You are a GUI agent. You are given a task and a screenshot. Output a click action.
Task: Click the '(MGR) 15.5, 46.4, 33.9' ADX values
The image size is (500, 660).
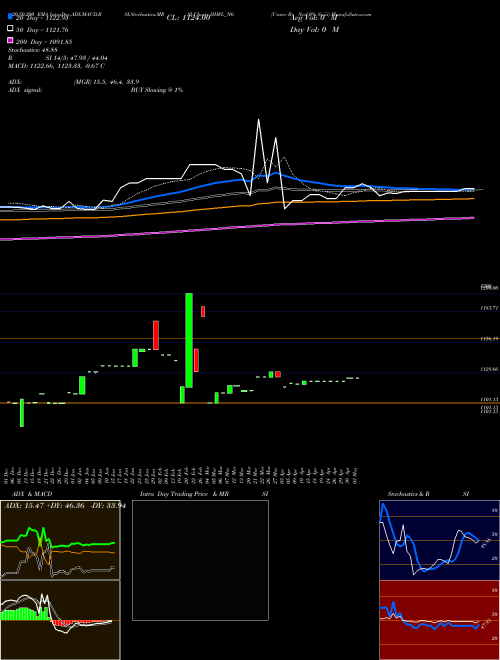pos(106,82)
